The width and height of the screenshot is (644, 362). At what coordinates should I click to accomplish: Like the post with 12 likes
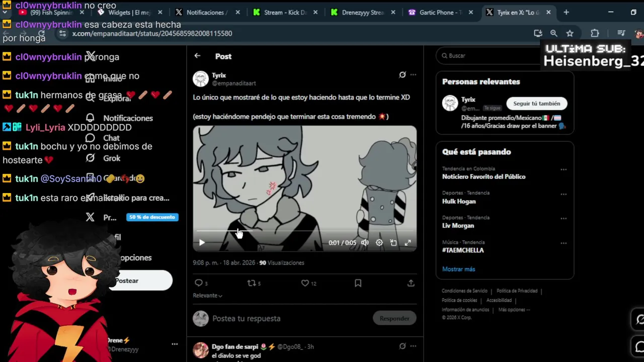[305, 283]
